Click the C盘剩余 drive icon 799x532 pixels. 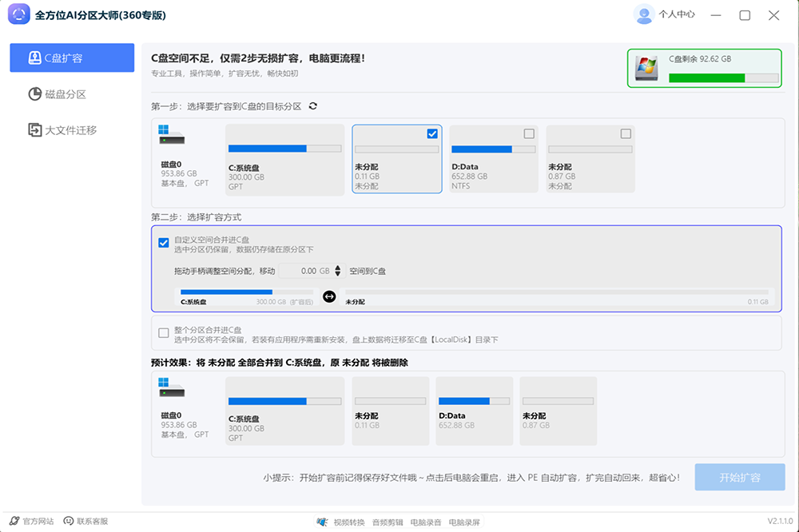point(646,69)
